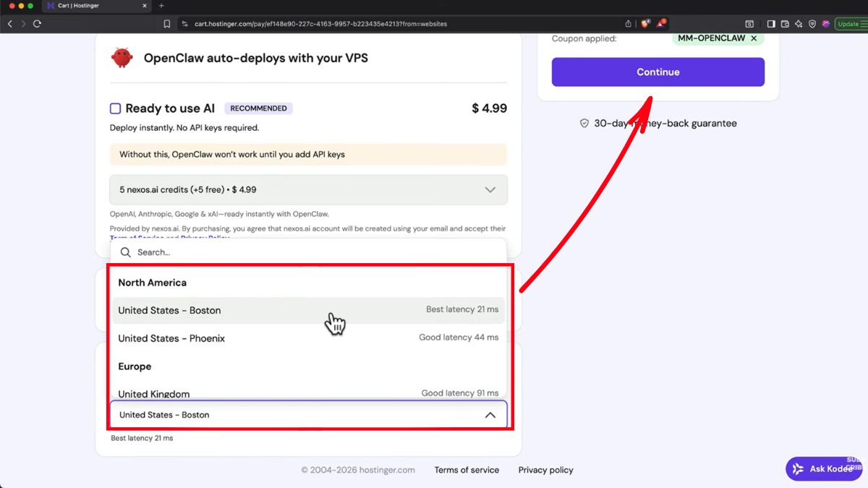This screenshot has height=488, width=868.
Task: Click the share icon in the address bar
Action: [628, 24]
